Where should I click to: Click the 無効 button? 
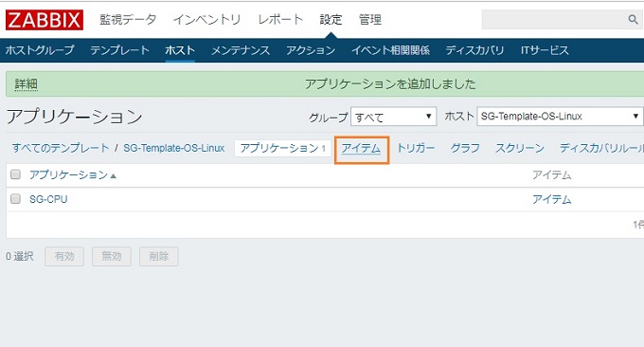point(112,256)
